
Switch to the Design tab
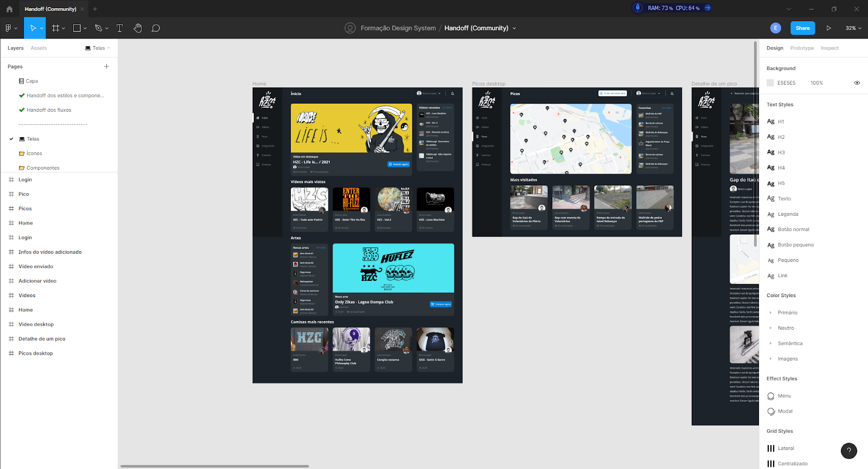[775, 48]
